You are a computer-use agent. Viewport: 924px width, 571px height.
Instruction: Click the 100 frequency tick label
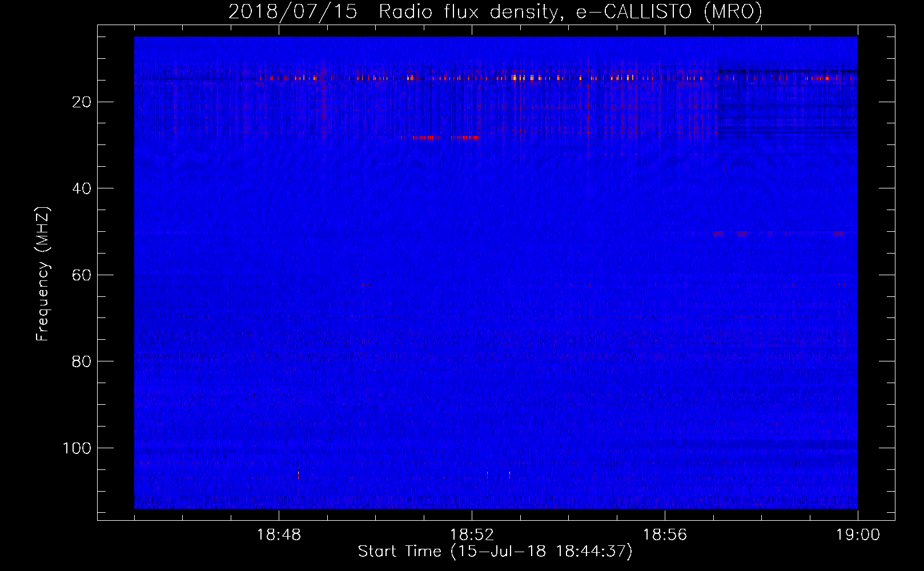point(77,448)
